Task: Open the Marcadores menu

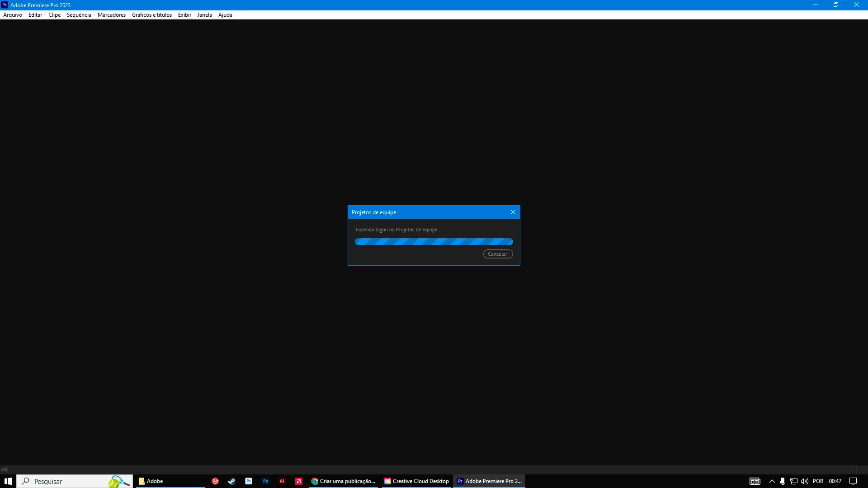Action: coord(111,15)
